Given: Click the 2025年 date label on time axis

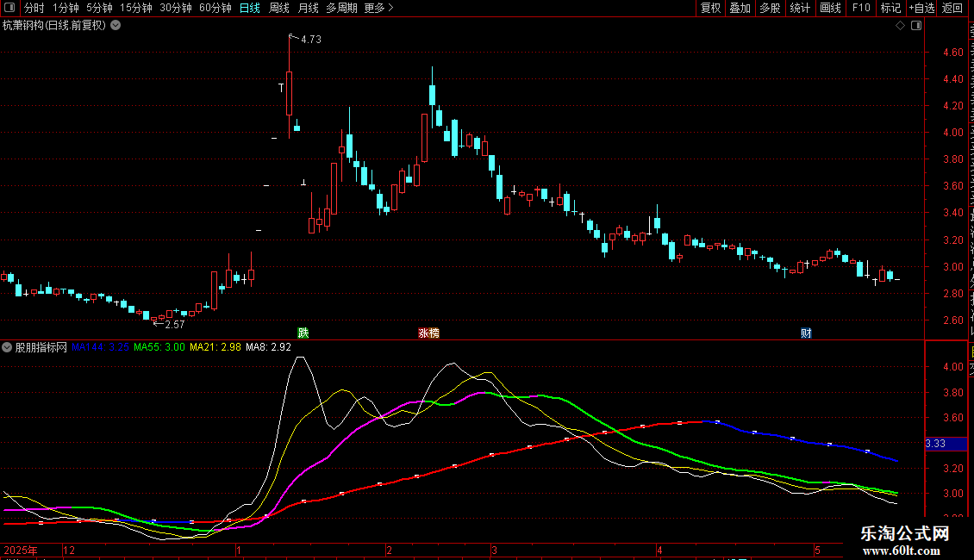Looking at the screenshot, I should coord(21,550).
